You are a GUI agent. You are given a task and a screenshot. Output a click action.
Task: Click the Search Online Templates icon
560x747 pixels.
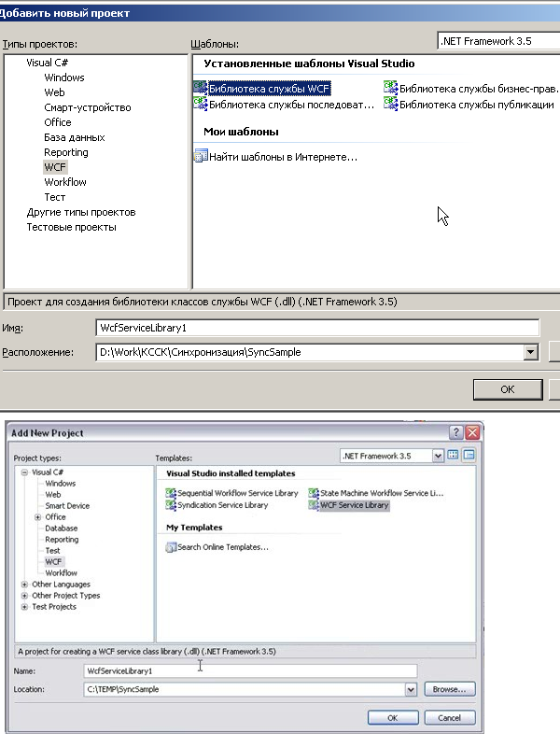point(171,547)
